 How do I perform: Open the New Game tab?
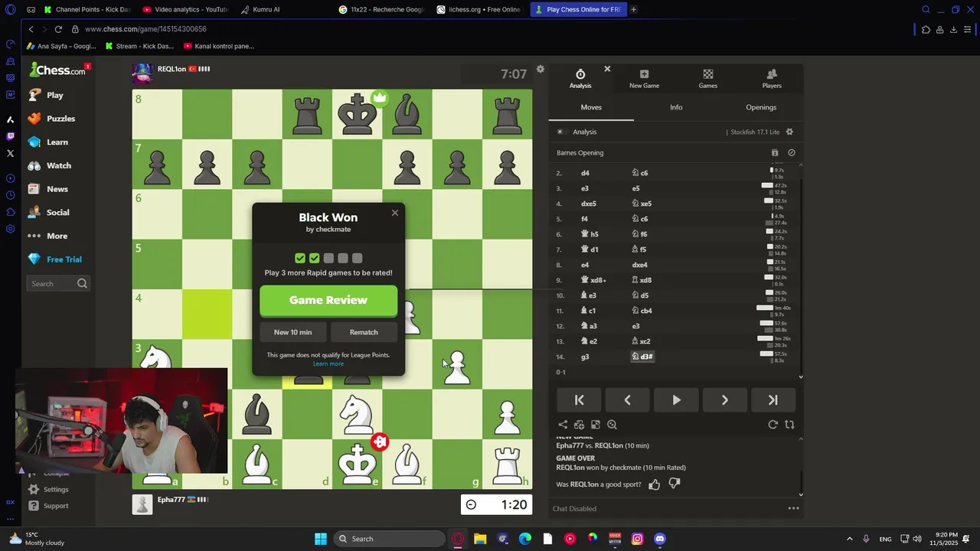point(644,78)
